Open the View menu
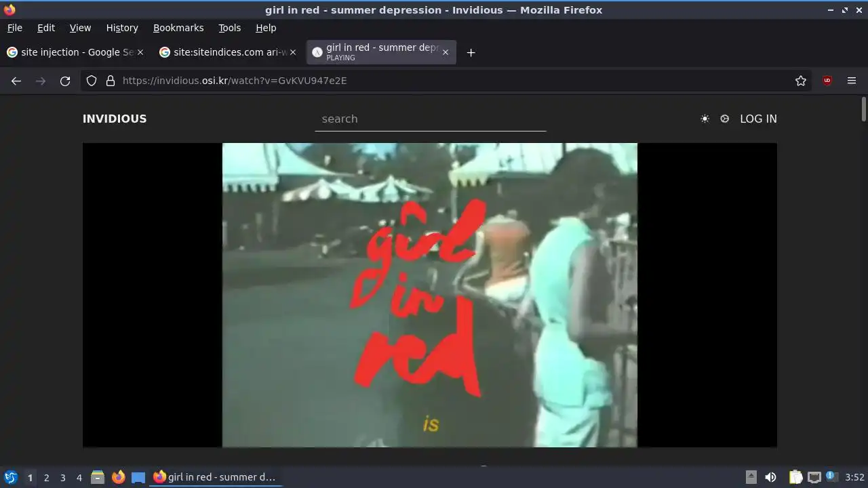The height and width of the screenshot is (488, 868). click(x=80, y=28)
